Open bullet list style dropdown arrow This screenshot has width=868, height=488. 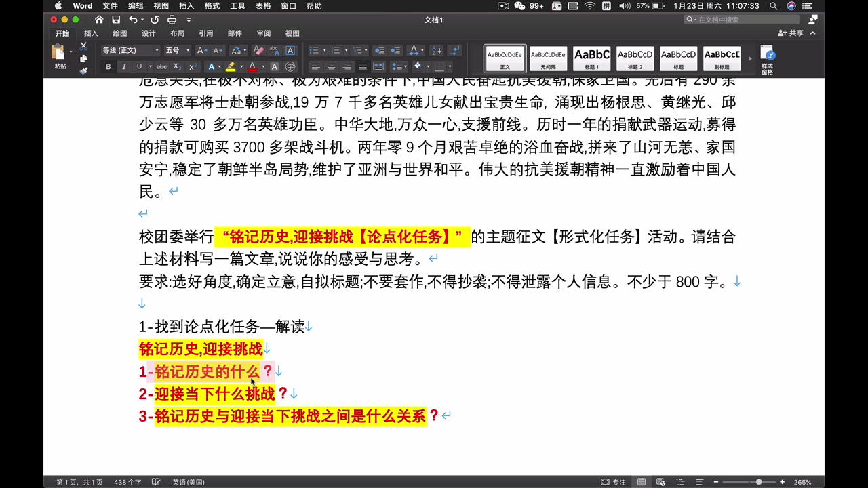(x=324, y=50)
